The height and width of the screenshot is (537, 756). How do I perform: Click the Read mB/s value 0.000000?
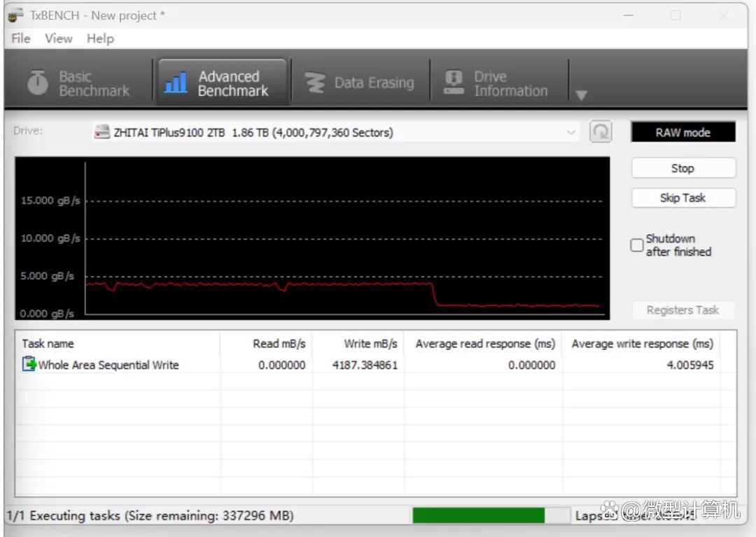tap(281, 365)
